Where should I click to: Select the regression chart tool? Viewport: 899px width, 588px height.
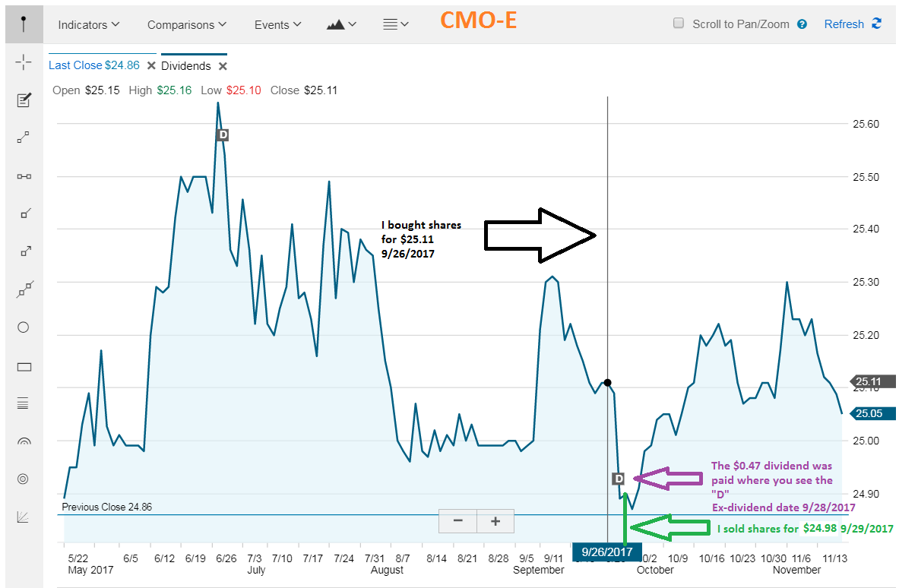point(23,517)
